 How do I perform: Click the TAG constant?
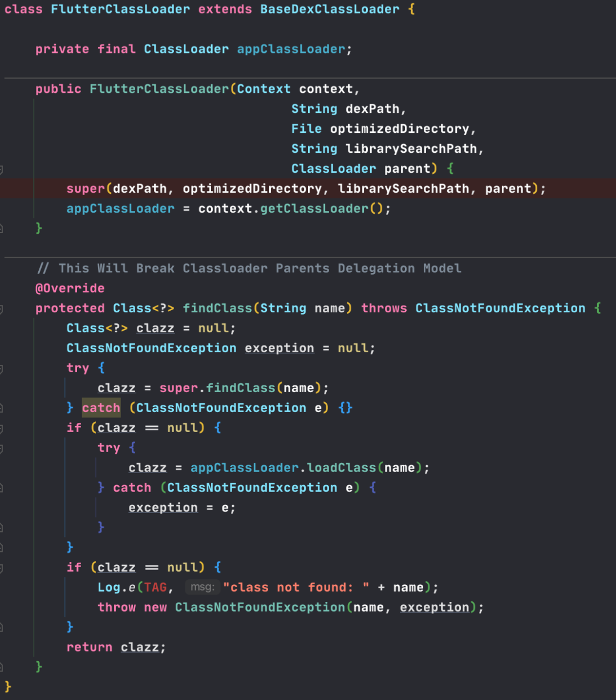pyautogui.click(x=155, y=588)
